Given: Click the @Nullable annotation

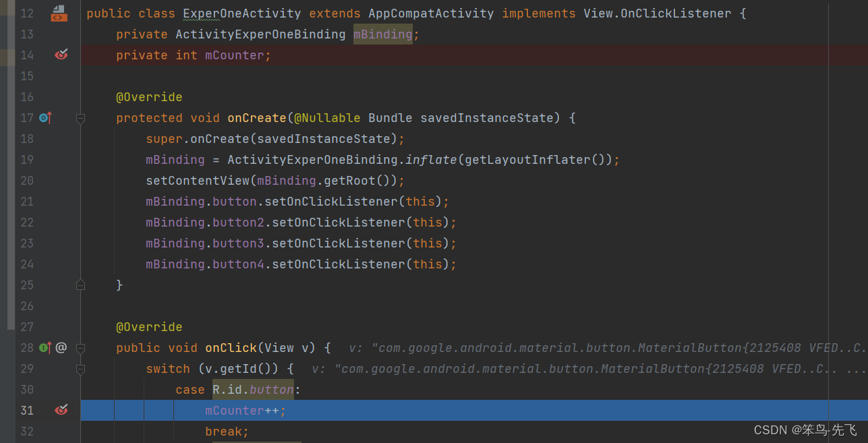Looking at the screenshot, I should pos(327,118).
